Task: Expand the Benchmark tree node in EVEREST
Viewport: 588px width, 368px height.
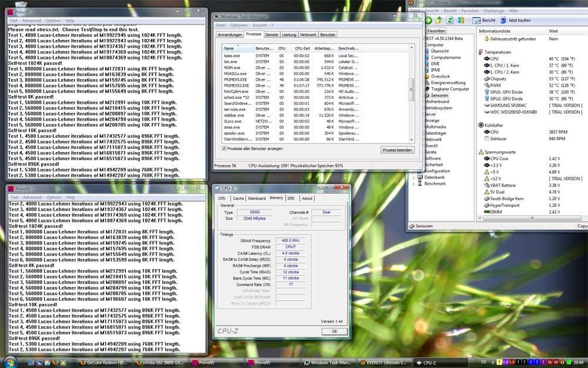Action: click(x=414, y=184)
